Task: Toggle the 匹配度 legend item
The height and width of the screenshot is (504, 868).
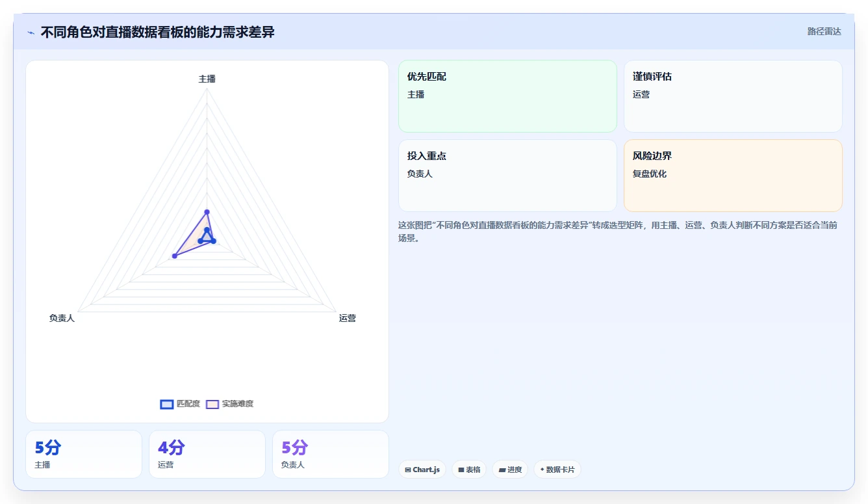Action: [x=180, y=404]
